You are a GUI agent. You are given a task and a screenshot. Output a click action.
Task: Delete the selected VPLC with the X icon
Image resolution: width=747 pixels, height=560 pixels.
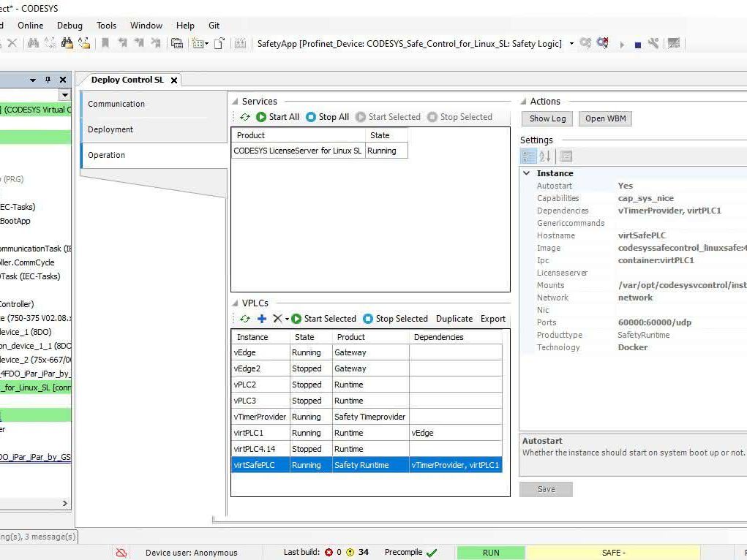(277, 319)
